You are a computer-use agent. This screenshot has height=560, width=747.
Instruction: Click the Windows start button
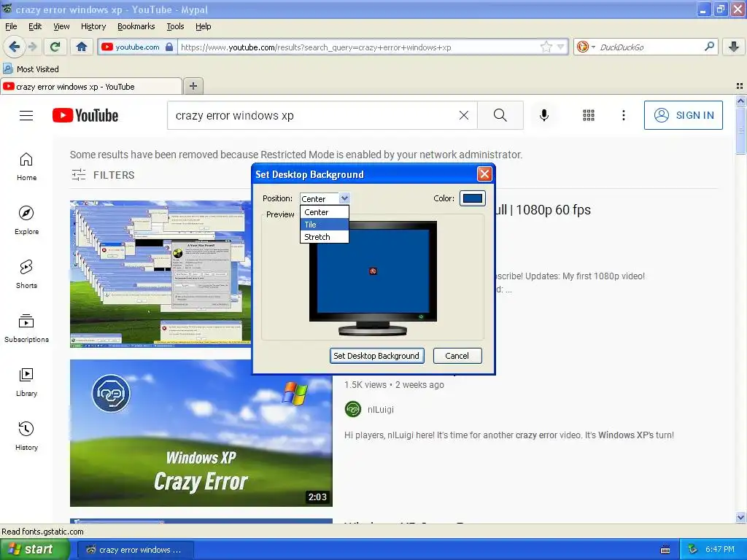(x=34, y=549)
